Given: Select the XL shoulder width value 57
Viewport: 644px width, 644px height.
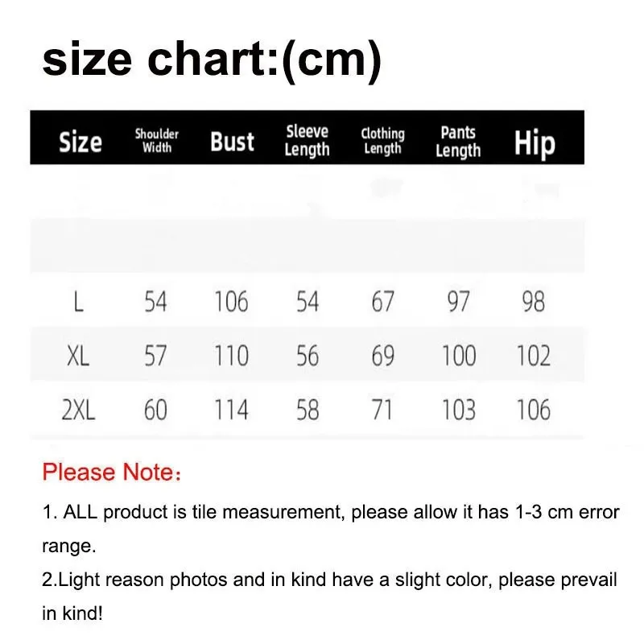Looking at the screenshot, I should [x=155, y=356].
